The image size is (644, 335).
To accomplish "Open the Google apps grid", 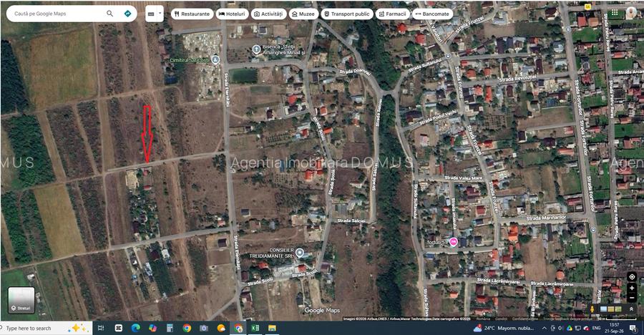I will pyautogui.click(x=615, y=13).
